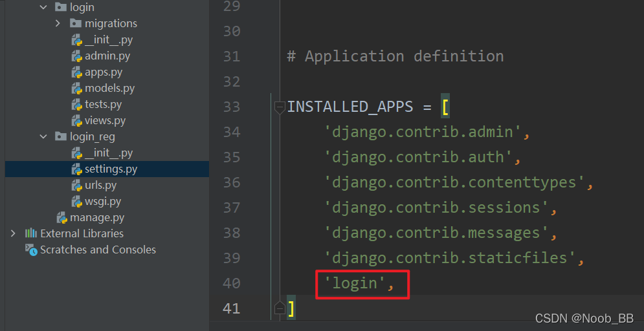Click line number 35 in the gutter
This screenshot has width=644, height=331.
[x=232, y=157]
